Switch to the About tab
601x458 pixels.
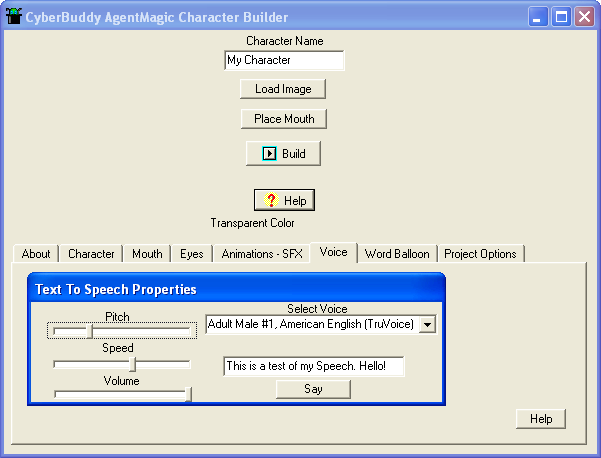[36, 254]
